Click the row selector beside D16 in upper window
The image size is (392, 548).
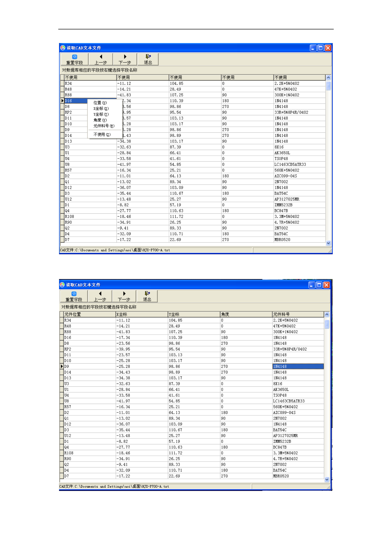tap(62, 101)
